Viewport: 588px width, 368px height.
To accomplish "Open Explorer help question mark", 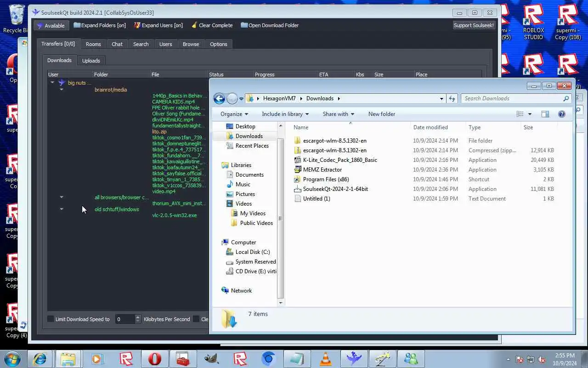I will tap(561, 114).
